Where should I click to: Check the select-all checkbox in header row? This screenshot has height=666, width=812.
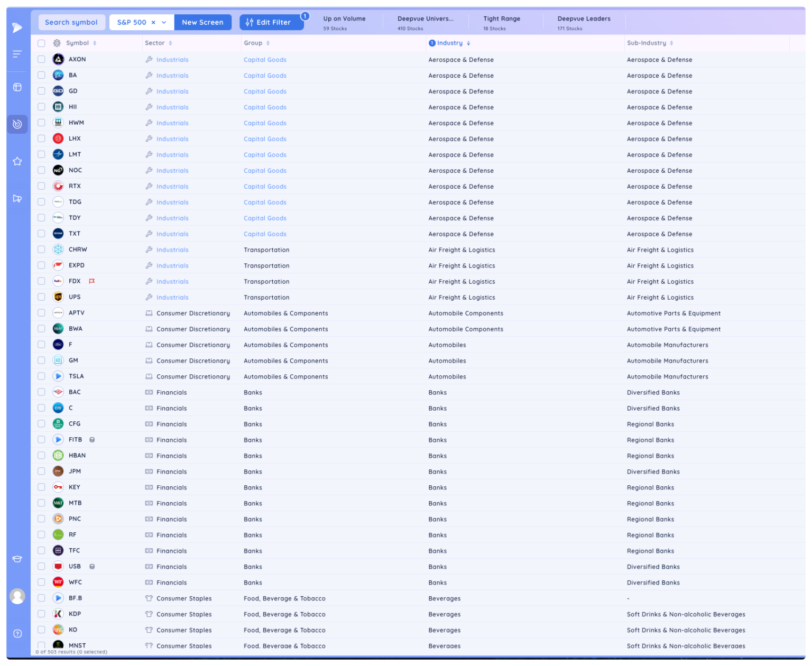pos(41,43)
